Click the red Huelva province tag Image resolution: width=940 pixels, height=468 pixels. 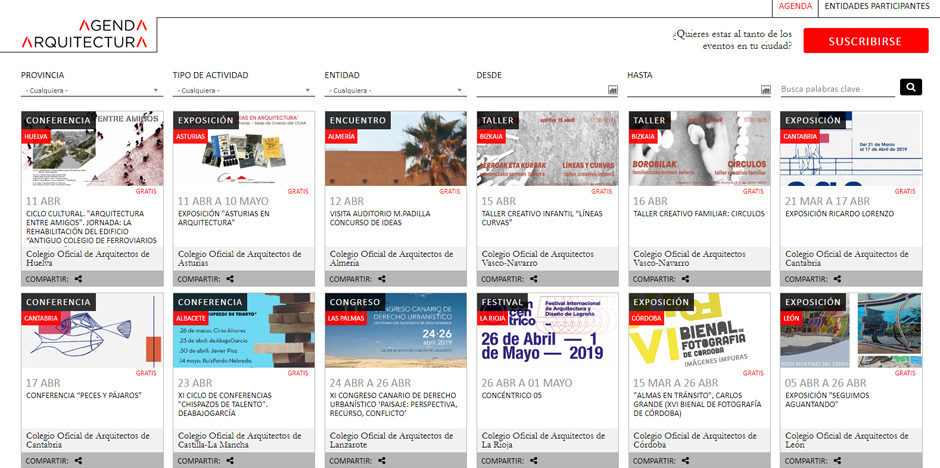(36, 136)
